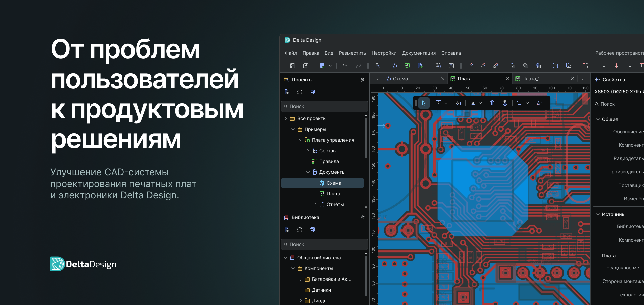Click the zoom-to-fit magnifier toolbar icon

click(439, 66)
